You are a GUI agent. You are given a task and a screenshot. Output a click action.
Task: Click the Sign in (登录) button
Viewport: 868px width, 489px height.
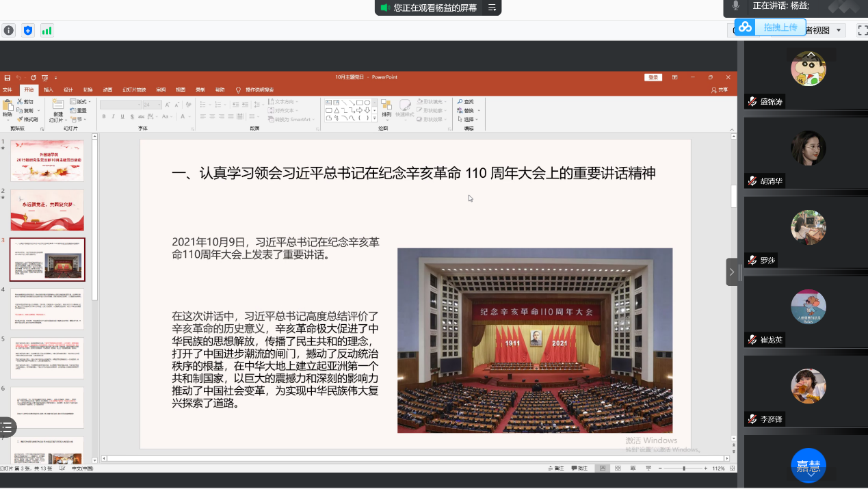tap(653, 77)
